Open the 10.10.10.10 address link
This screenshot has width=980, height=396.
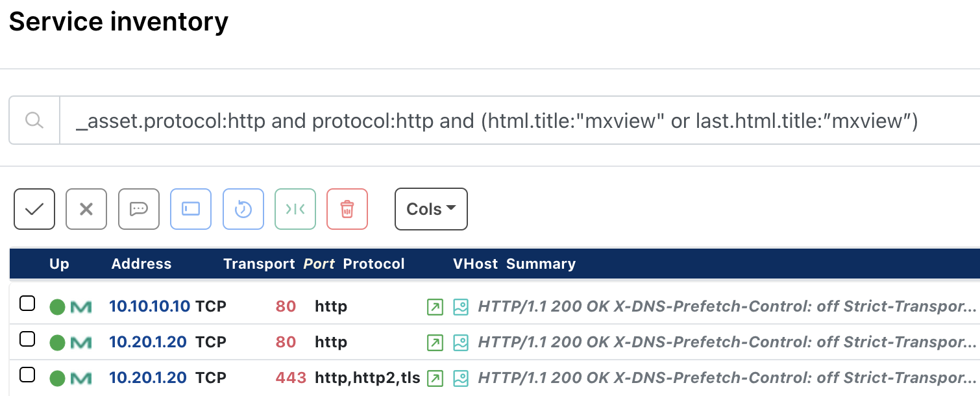tap(149, 306)
